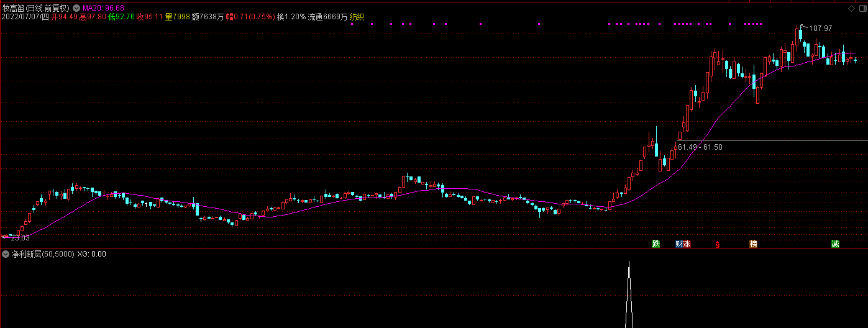Click the blue 财 event marker
This screenshot has width=868, height=328.
click(x=679, y=244)
